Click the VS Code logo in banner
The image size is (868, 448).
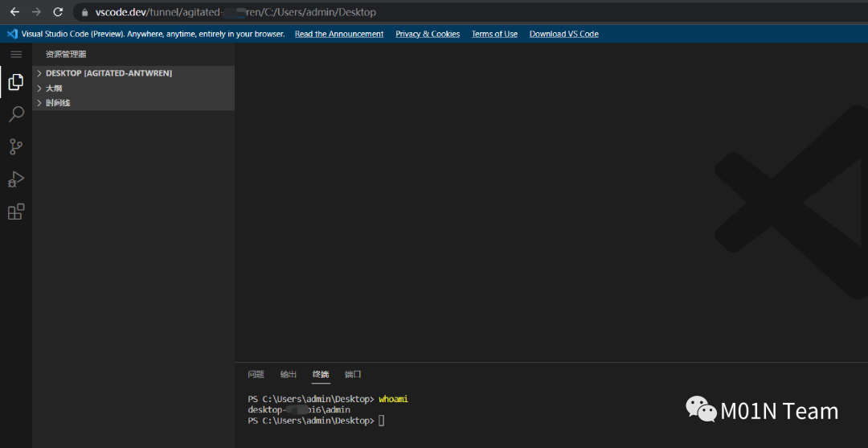(11, 34)
